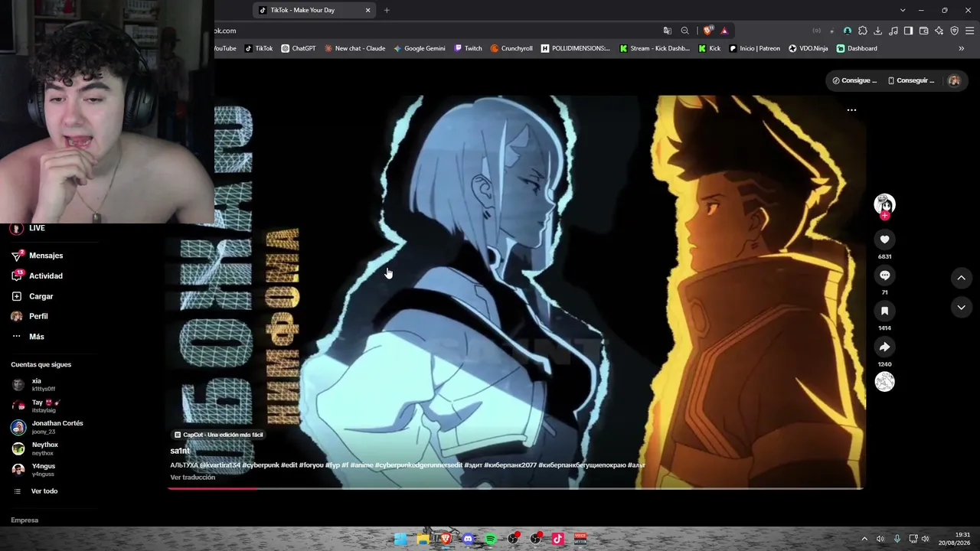Viewport: 980px width, 551px height.
Task: Open the comments on this video
Action: tap(884, 275)
